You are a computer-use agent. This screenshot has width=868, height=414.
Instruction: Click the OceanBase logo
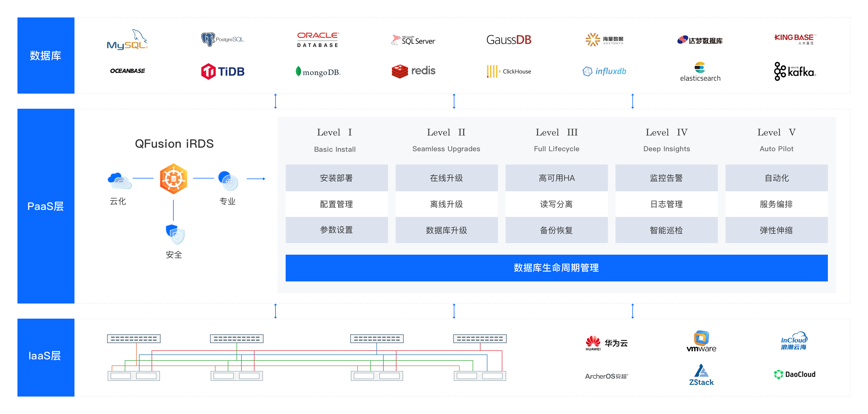click(x=127, y=71)
